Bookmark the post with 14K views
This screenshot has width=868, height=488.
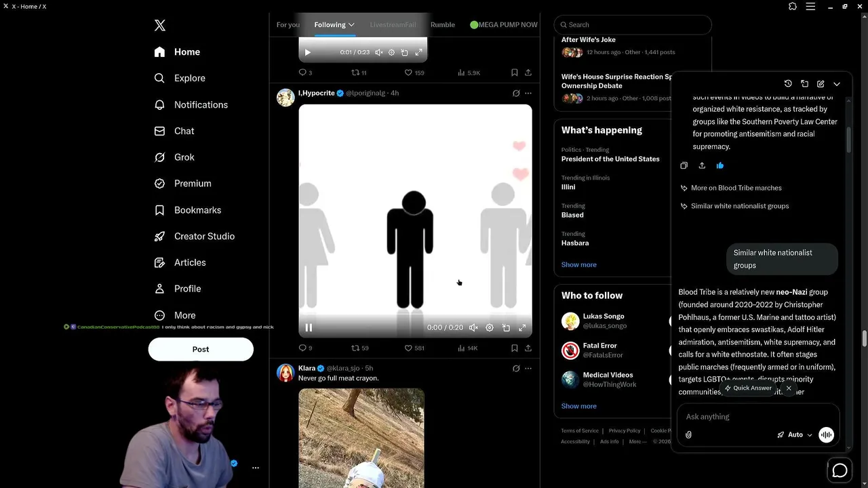pyautogui.click(x=514, y=348)
